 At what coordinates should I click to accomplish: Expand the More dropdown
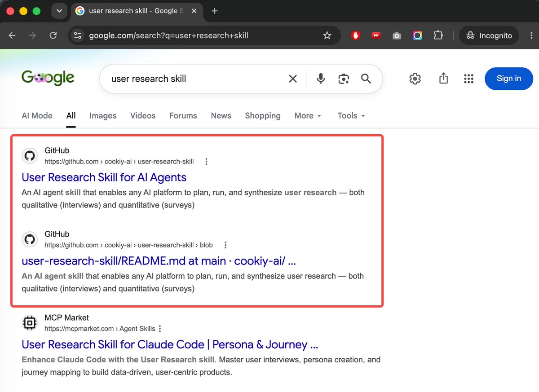point(308,115)
